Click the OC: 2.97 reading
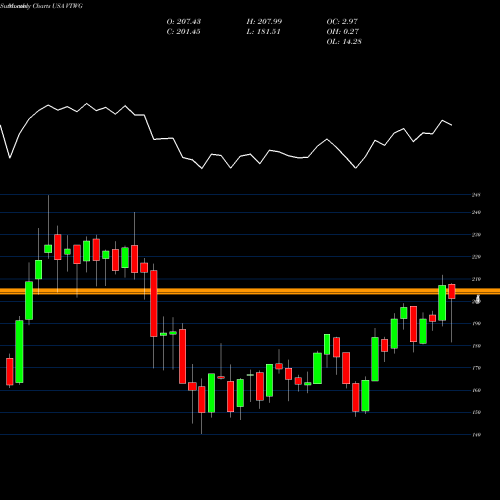This screenshot has height=500, width=500. coord(342,22)
